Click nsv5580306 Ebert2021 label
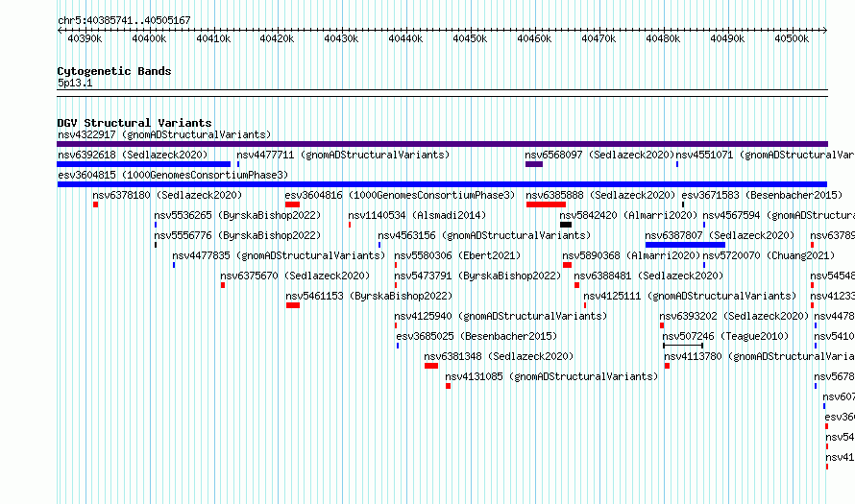Image resolution: width=855 pixels, height=504 pixels. pyautogui.click(x=457, y=255)
